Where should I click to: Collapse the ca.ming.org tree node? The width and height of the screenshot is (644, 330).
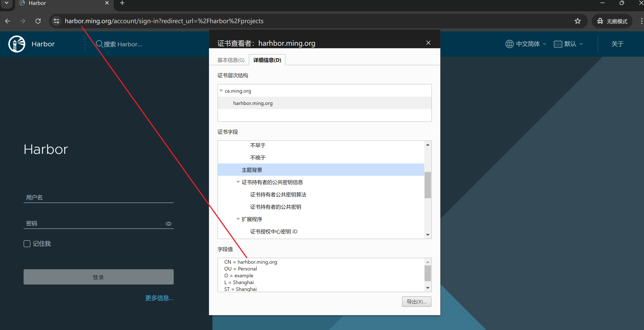[221, 91]
